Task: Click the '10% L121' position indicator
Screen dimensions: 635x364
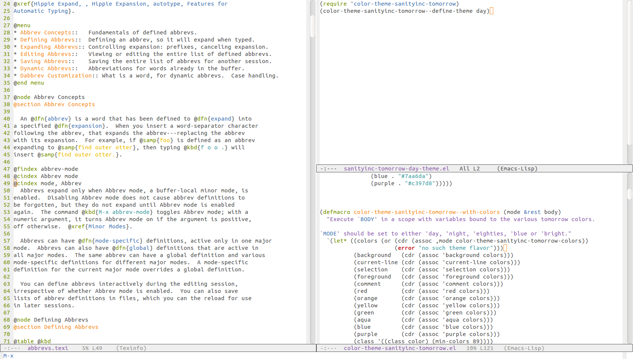Action: (480, 348)
